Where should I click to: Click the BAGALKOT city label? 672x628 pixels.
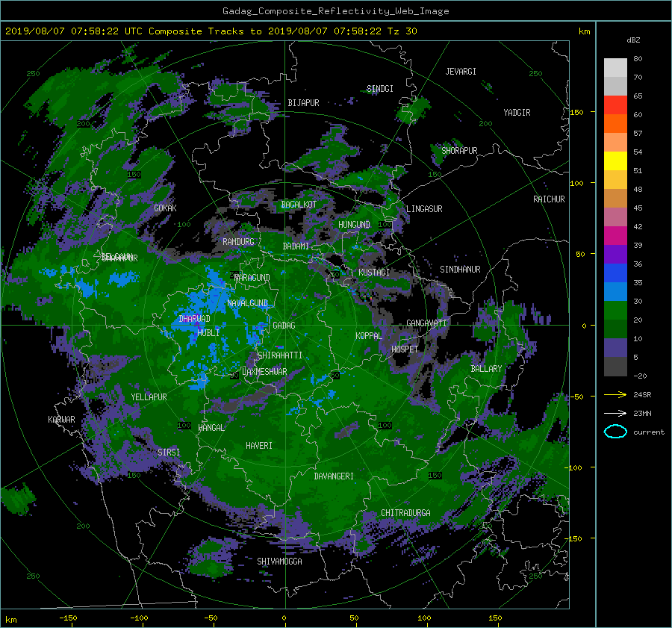coord(299,205)
